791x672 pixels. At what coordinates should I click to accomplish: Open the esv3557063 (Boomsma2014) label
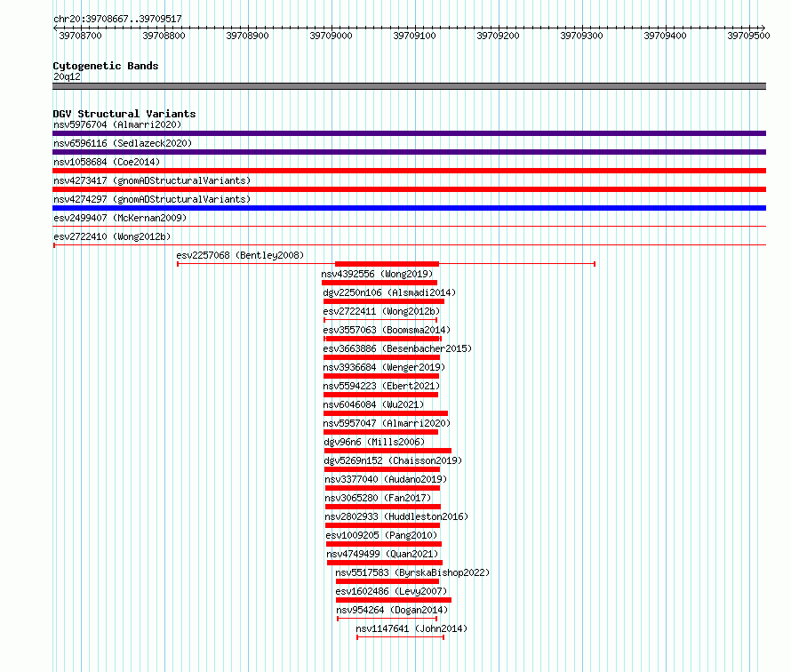pos(387,330)
